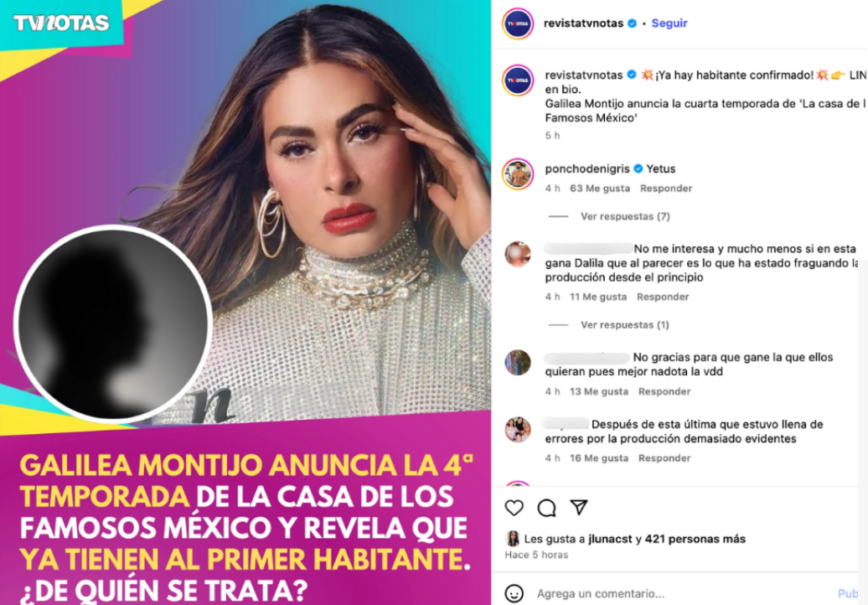868x605 pixels.
Task: Expand Ver respuestas (1) replies
Action: pyautogui.click(x=624, y=325)
